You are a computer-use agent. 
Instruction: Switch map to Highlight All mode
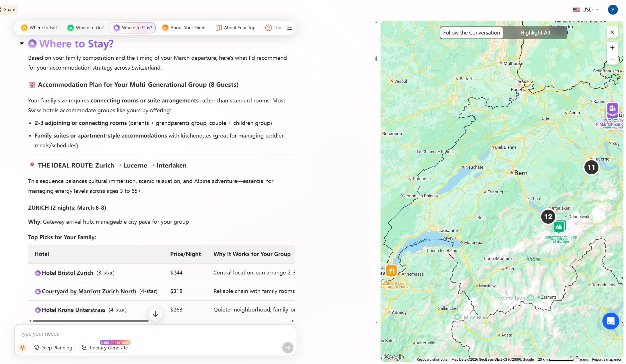535,33
